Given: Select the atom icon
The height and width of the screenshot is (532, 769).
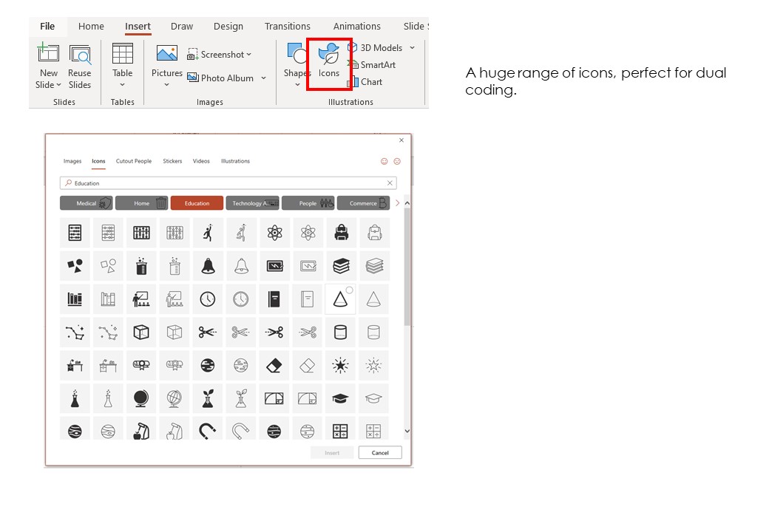Looking at the screenshot, I should (274, 233).
